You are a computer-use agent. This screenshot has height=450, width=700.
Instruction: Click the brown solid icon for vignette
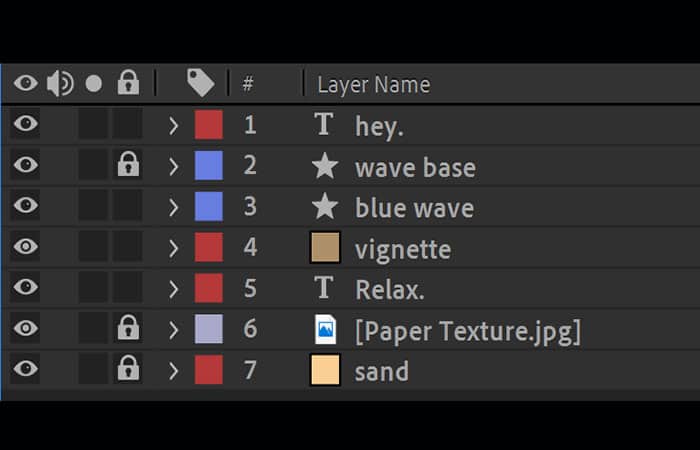325,247
